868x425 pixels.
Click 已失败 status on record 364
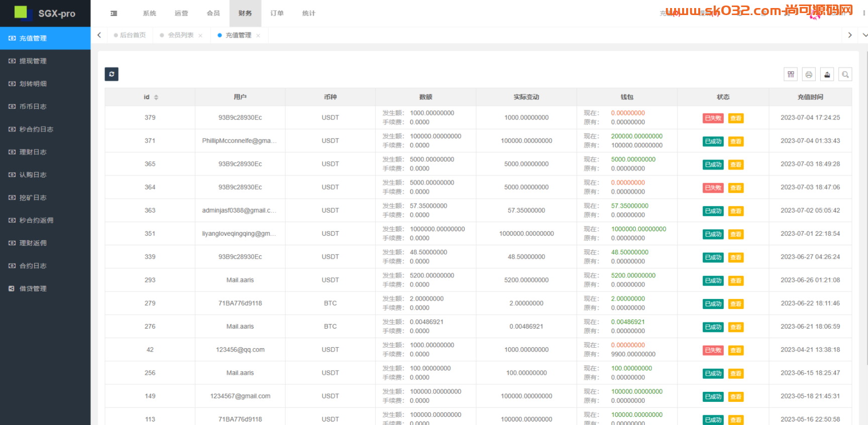tap(713, 188)
